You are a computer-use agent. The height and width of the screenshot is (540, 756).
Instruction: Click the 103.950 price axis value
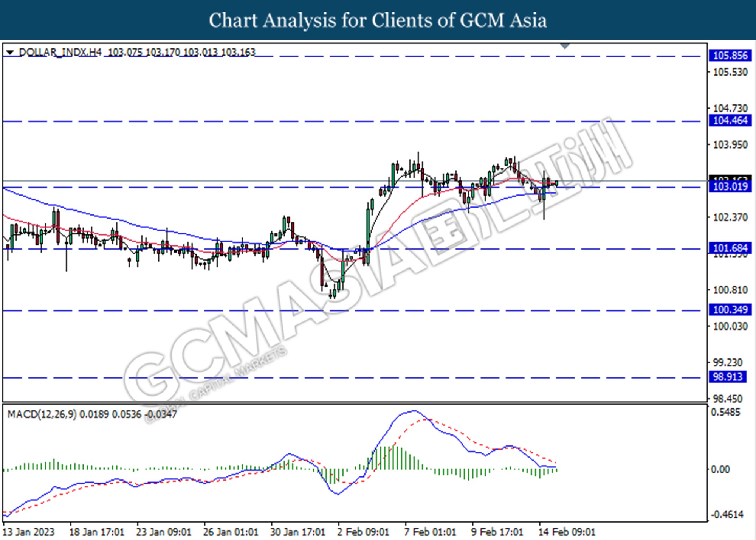click(x=730, y=144)
